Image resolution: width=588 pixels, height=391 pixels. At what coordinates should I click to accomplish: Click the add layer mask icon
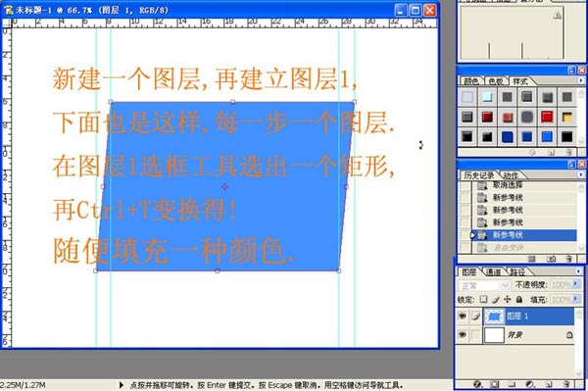pyautogui.click(x=495, y=384)
